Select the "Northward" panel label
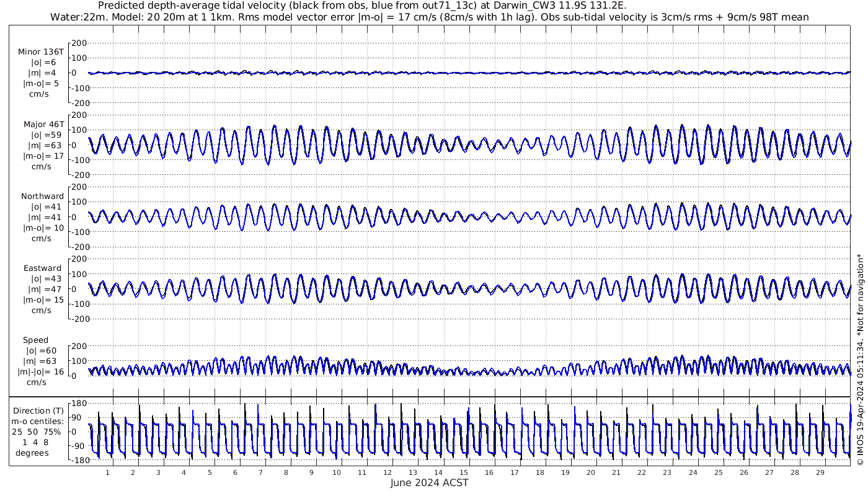This screenshot has width=868, height=496. (42, 197)
